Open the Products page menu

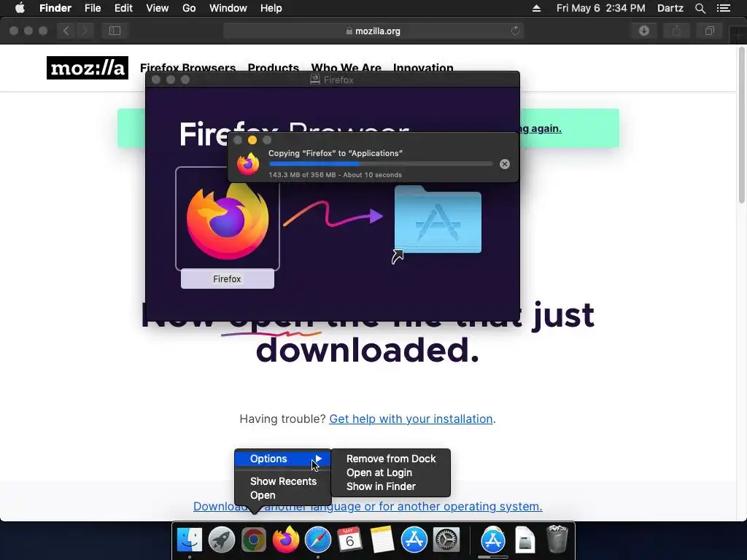(x=274, y=68)
